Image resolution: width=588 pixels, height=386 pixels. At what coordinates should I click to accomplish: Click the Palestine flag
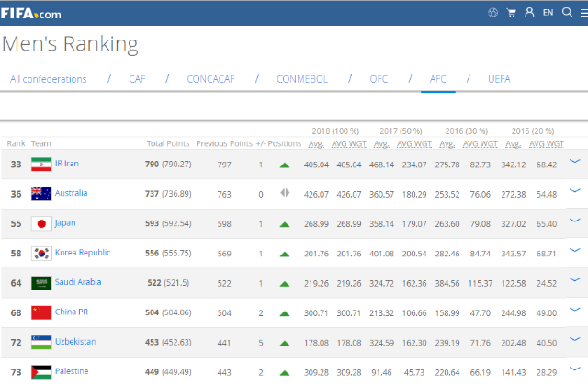(41, 372)
